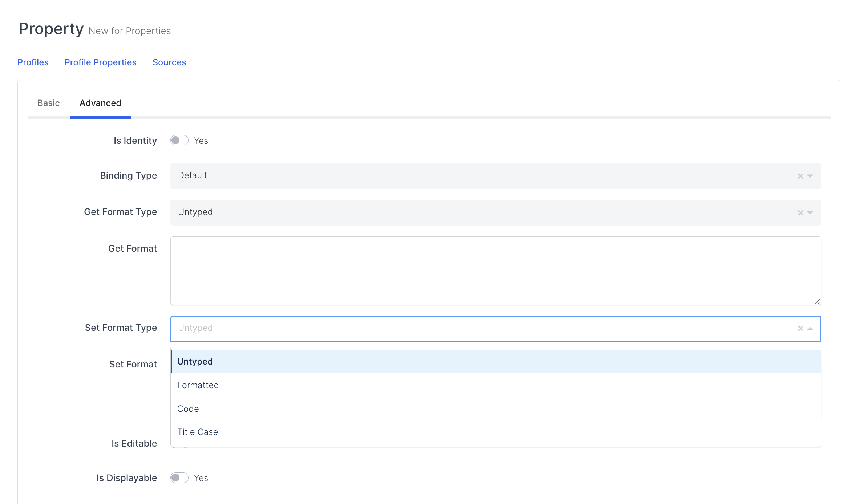Collapse the Set Format Type dropdown arrow
850x504 pixels.
coord(810,329)
